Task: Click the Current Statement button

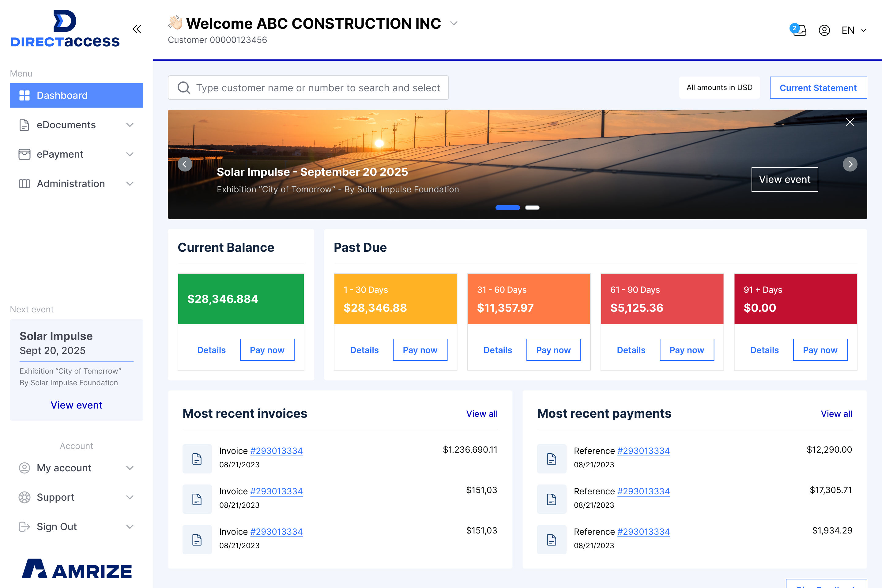Action: coord(818,88)
